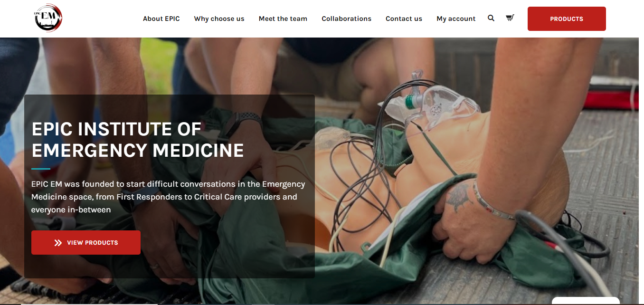This screenshot has width=644, height=305.
Task: Click the EPIC EM was founded paragraph
Action: pos(168,197)
